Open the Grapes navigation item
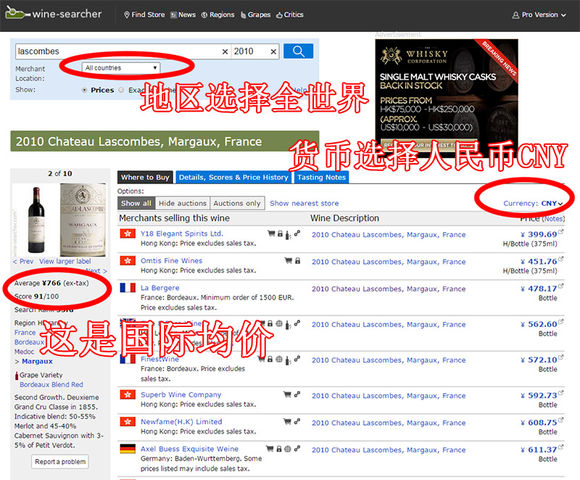580x480 pixels. click(x=256, y=15)
